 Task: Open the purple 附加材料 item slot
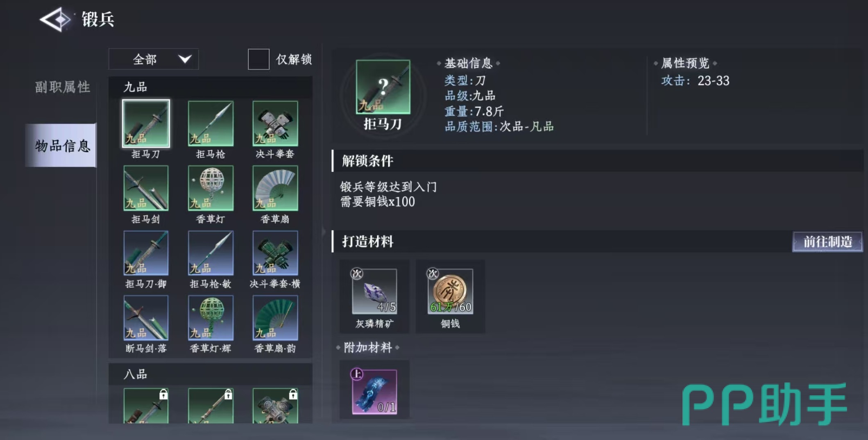click(x=374, y=392)
